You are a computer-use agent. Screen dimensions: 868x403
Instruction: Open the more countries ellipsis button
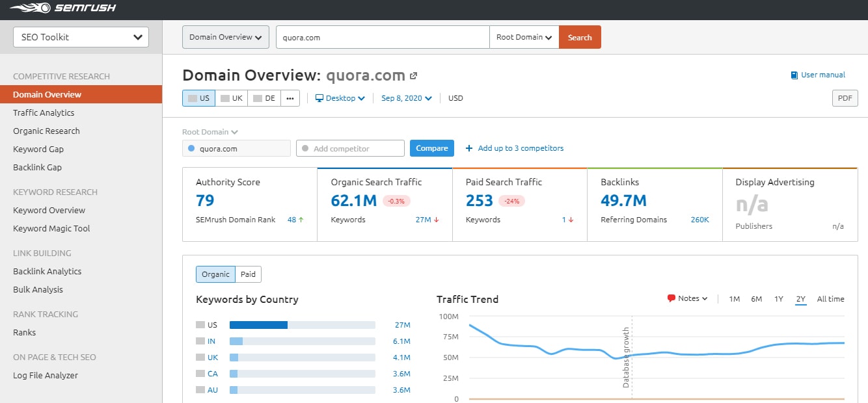point(290,98)
